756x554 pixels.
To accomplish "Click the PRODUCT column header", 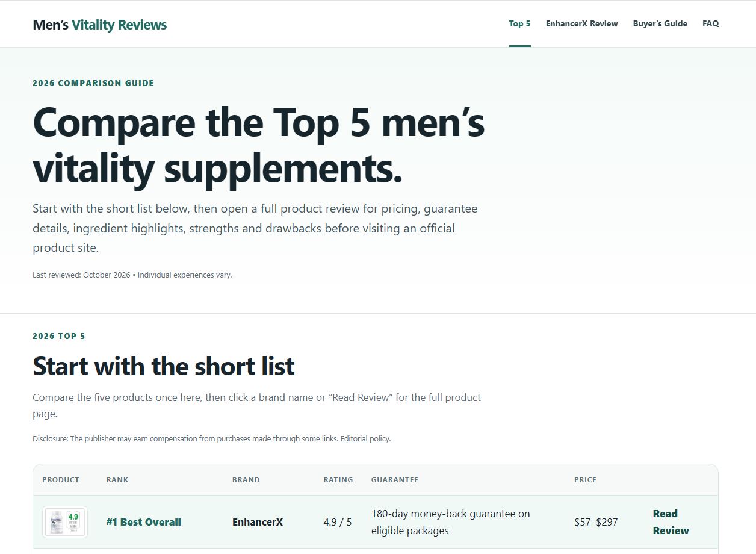I will (61, 480).
